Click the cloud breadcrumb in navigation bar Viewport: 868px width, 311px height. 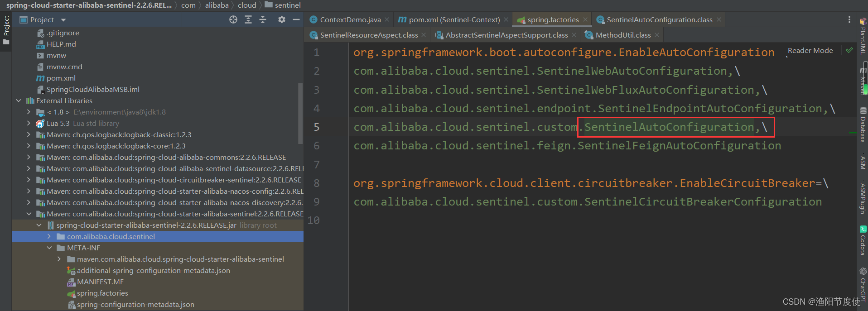(x=247, y=5)
